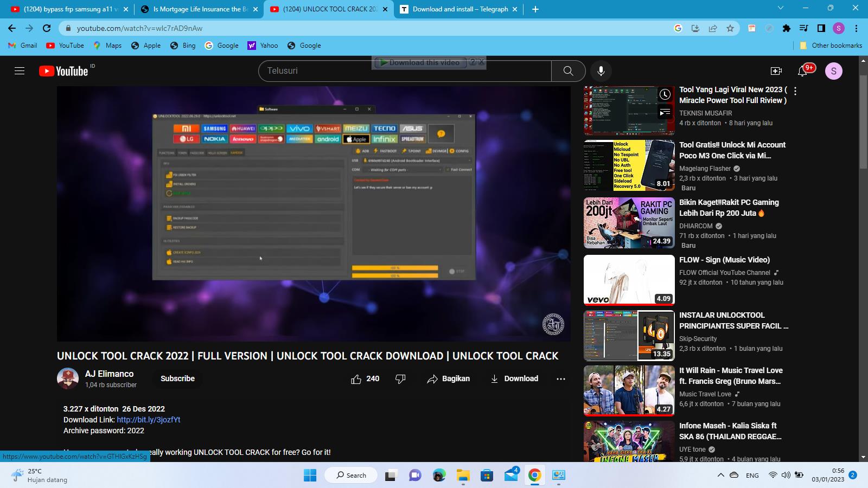Show hidden system tray icons
The image size is (868, 488).
click(720, 475)
